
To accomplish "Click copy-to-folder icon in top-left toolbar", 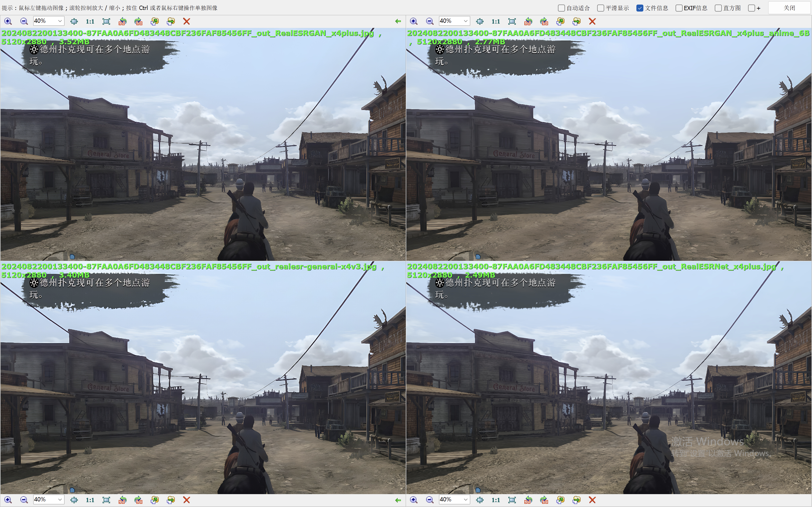I will 154,21.
